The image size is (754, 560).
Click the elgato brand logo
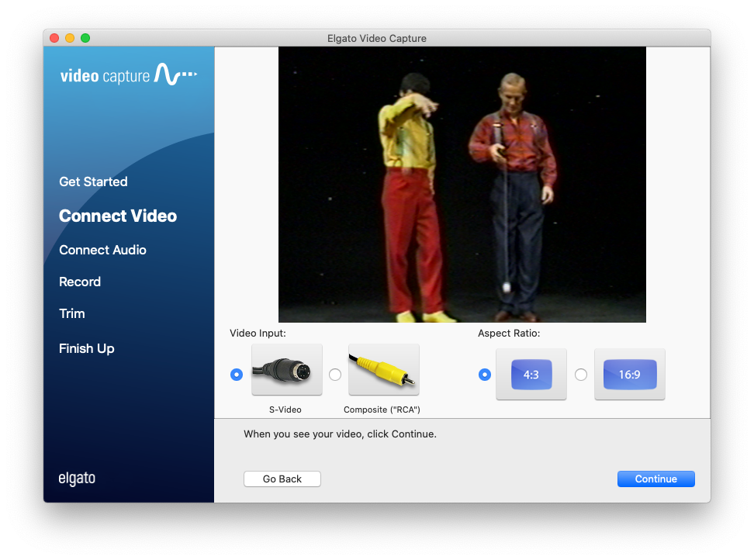point(77,479)
